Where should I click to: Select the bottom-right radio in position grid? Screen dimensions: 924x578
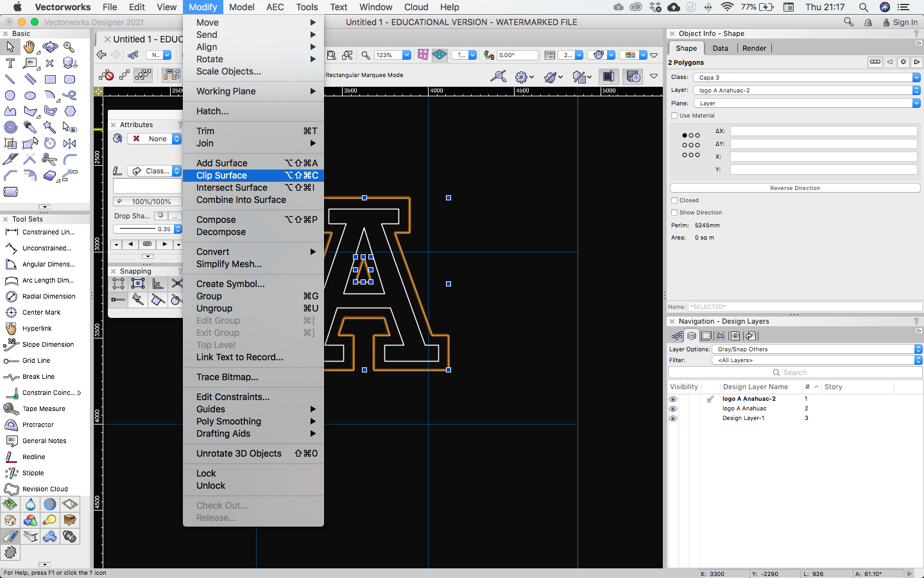click(697, 155)
